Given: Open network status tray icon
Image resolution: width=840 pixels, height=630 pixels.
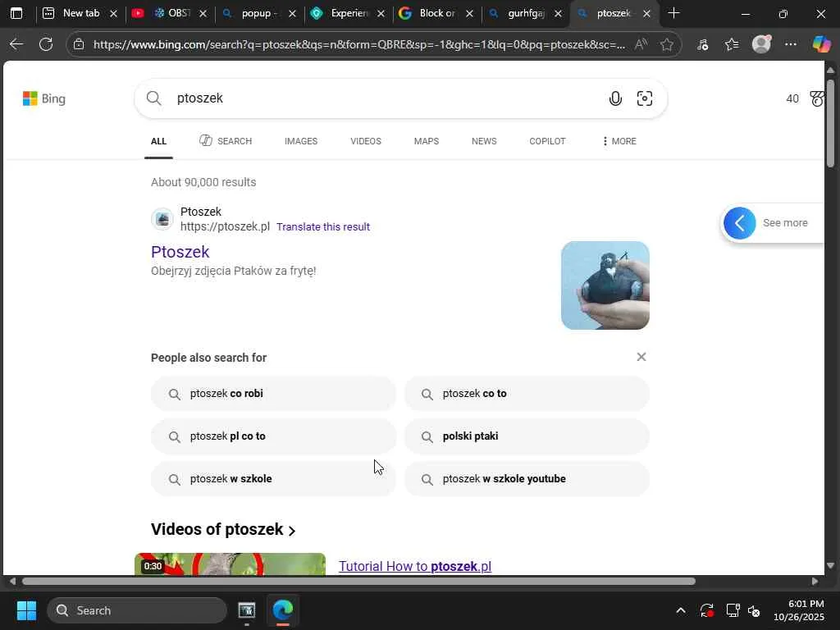Looking at the screenshot, I should (x=732, y=610).
